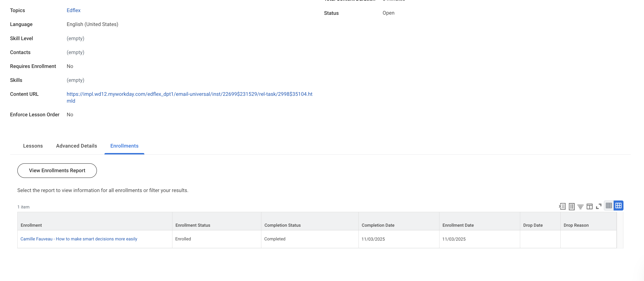Image resolution: width=644 pixels, height=281 pixels.
Task: Click the Drop Reason column header
Action: point(588,221)
